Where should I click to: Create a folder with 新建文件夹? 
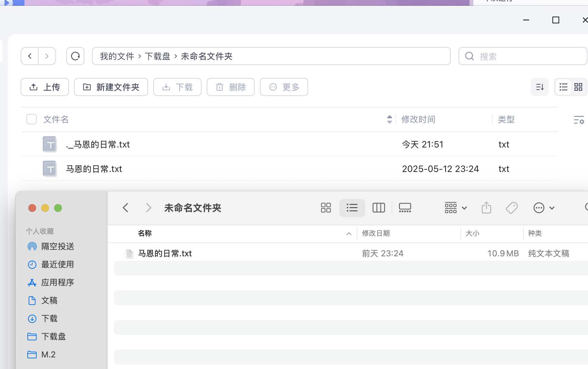coord(111,87)
